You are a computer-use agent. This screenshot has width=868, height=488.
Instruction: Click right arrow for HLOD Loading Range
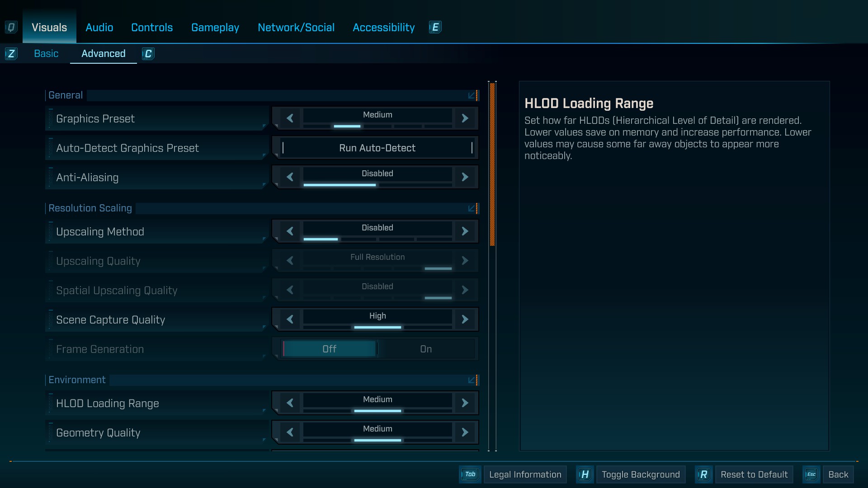click(465, 403)
